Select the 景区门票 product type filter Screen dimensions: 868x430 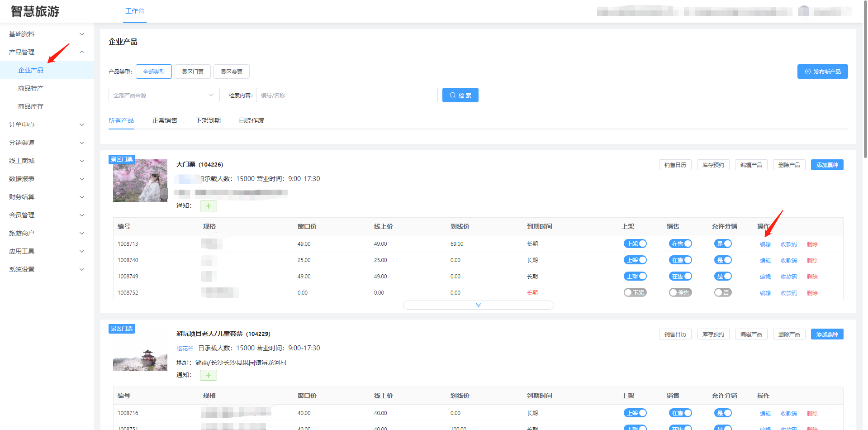[193, 72]
